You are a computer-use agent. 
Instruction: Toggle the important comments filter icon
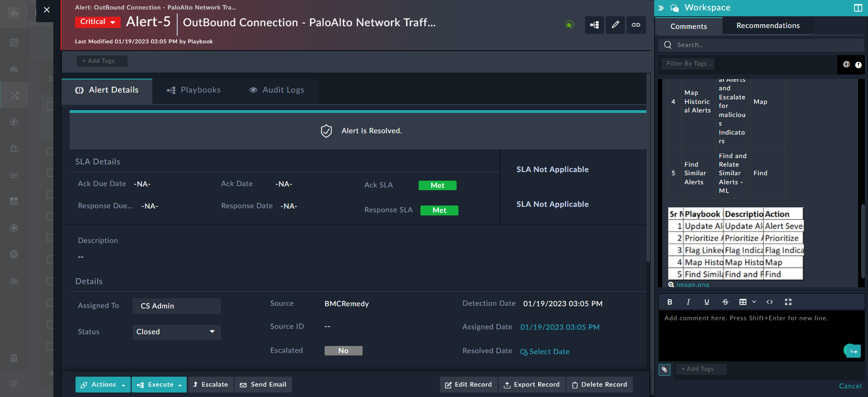(858, 65)
